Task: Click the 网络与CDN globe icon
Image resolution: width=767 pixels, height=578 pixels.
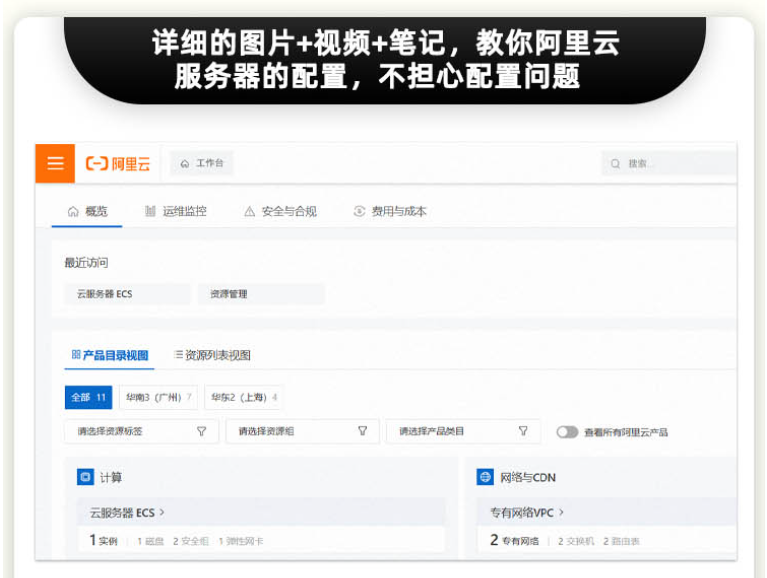Action: click(485, 477)
